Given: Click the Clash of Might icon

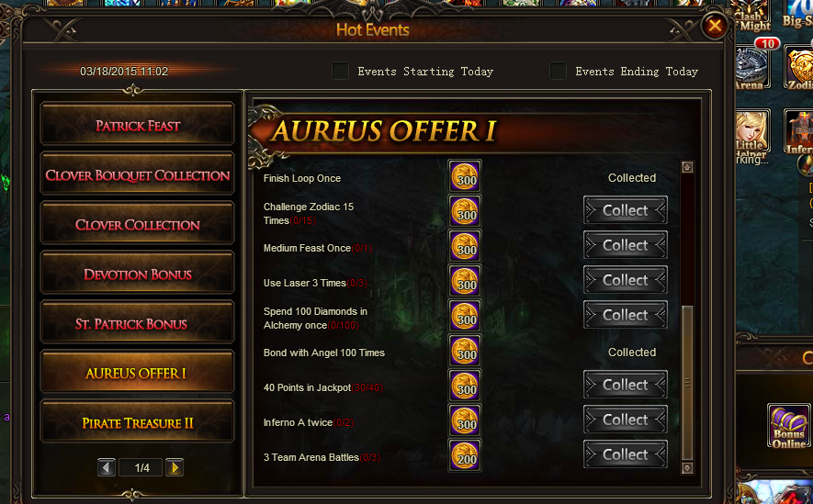Looking at the screenshot, I should pos(752,17).
